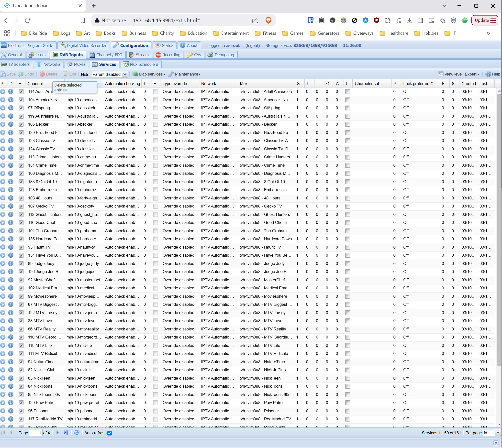Toggle Enabled checkbox for 84 NickToons row
Viewport: 502px width, 448px height.
point(21,386)
